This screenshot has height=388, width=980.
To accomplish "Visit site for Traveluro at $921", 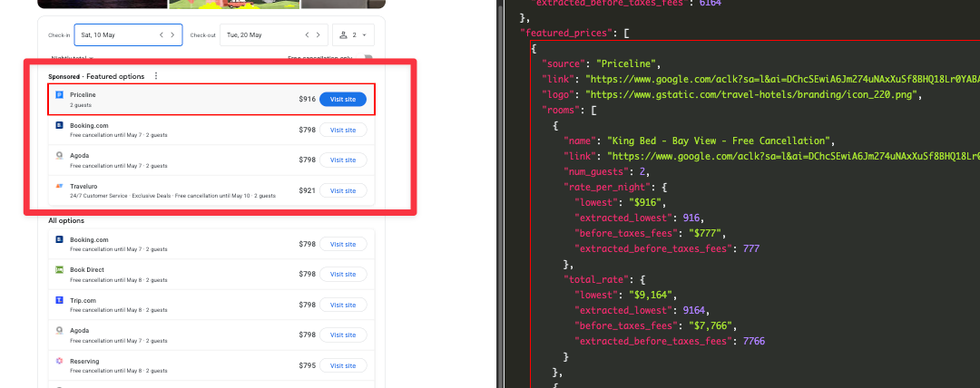I will [x=343, y=190].
